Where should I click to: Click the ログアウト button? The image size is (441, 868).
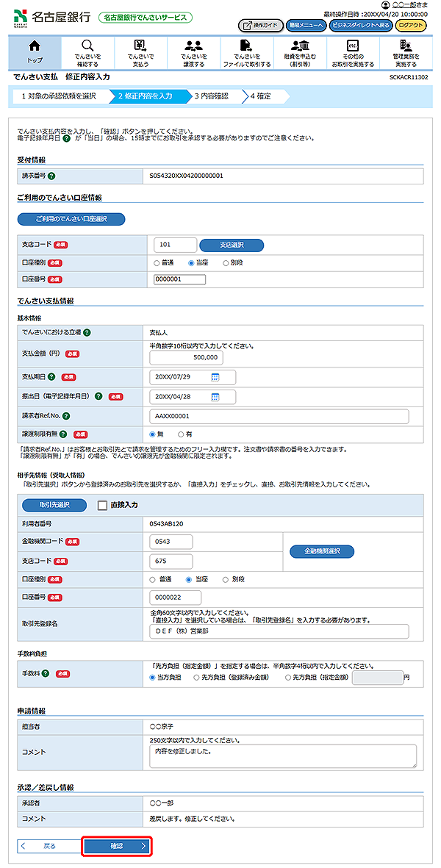point(410,25)
